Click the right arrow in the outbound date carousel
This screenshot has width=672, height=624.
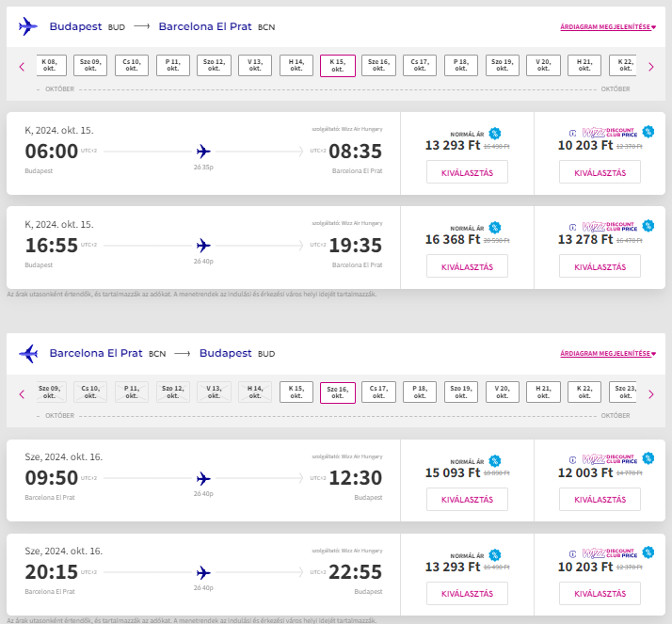(651, 66)
